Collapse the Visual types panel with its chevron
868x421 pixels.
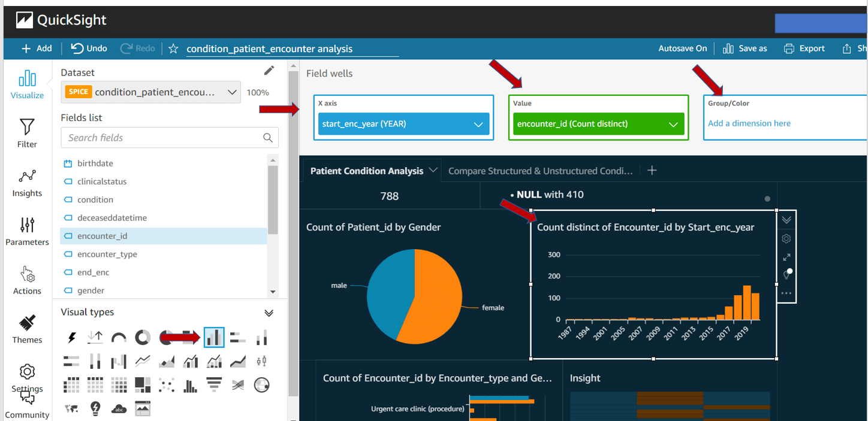tap(269, 312)
